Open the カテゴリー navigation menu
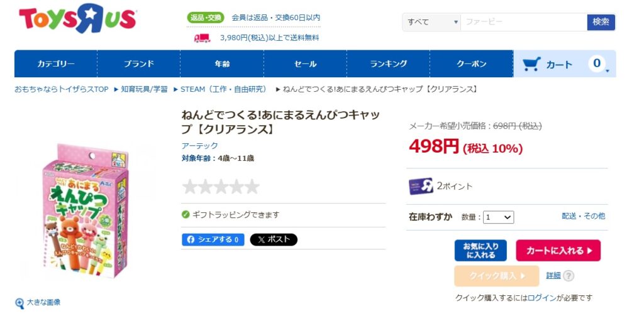The width and height of the screenshot is (644, 316). click(x=56, y=64)
